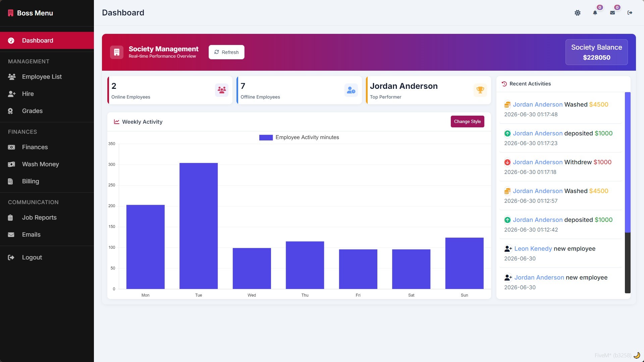
Task: Toggle the Employee Activity minutes legend swatch
Action: pyautogui.click(x=266, y=137)
